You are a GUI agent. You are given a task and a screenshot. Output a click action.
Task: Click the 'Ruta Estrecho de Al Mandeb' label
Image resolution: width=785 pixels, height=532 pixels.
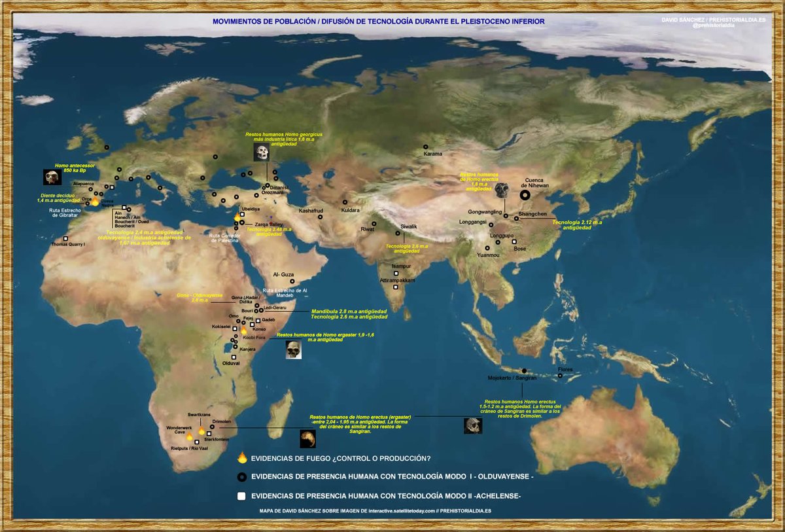pyautogui.click(x=285, y=293)
